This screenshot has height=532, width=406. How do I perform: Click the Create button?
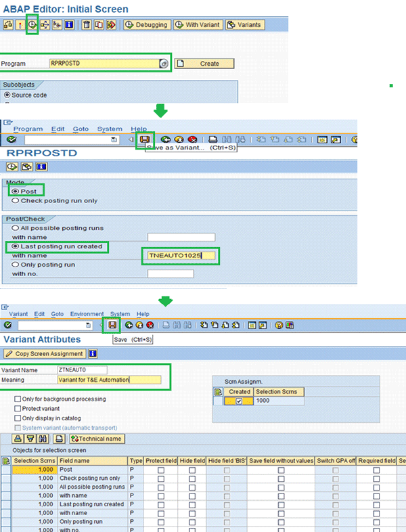coord(204,64)
